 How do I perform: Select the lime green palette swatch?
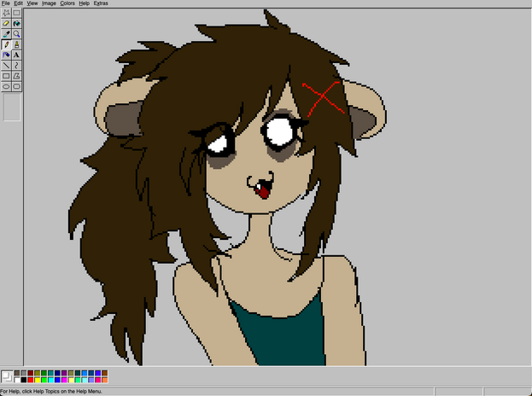[44, 380]
